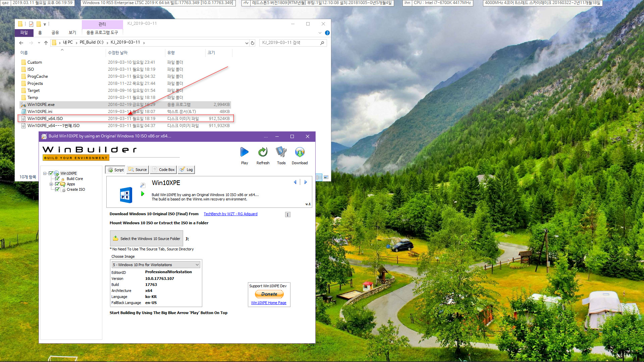Image resolution: width=644 pixels, height=362 pixels.
Task: Switch Explorer to large icons view icon
Action: coord(326,177)
